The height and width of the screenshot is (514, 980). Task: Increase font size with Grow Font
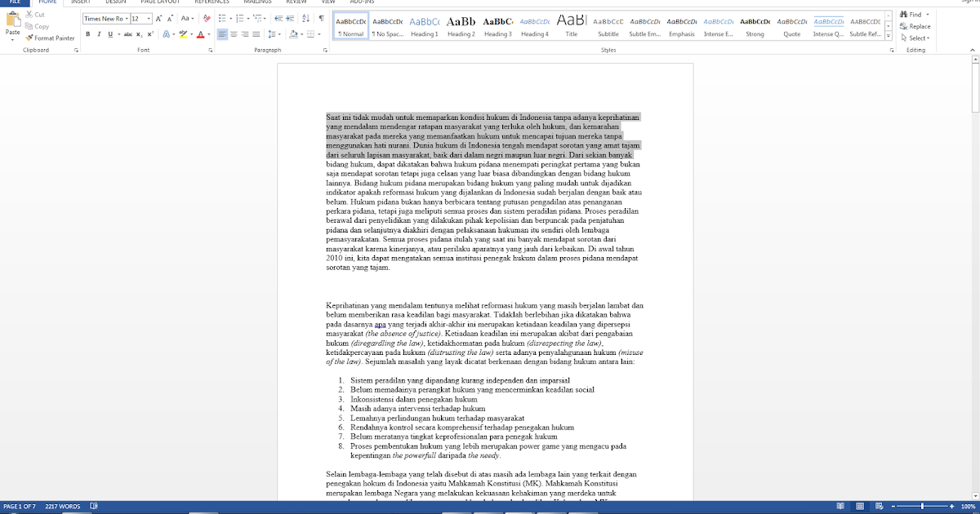pyautogui.click(x=160, y=18)
